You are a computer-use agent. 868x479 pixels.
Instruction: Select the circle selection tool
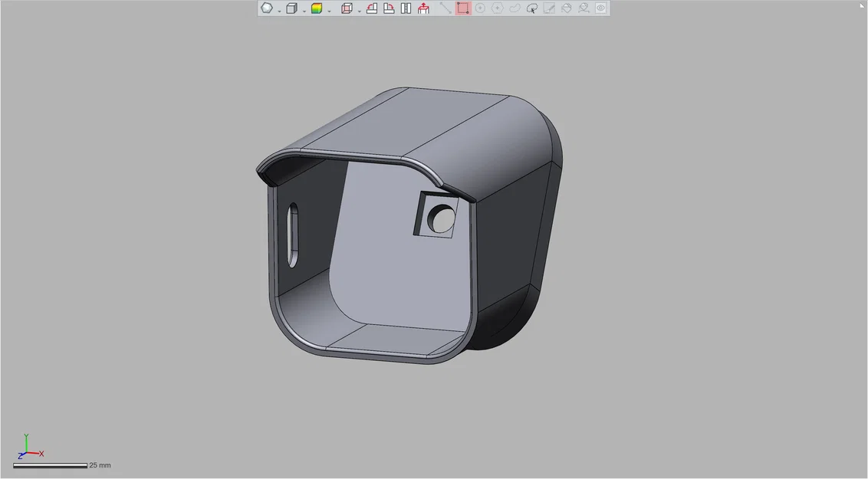(480, 8)
